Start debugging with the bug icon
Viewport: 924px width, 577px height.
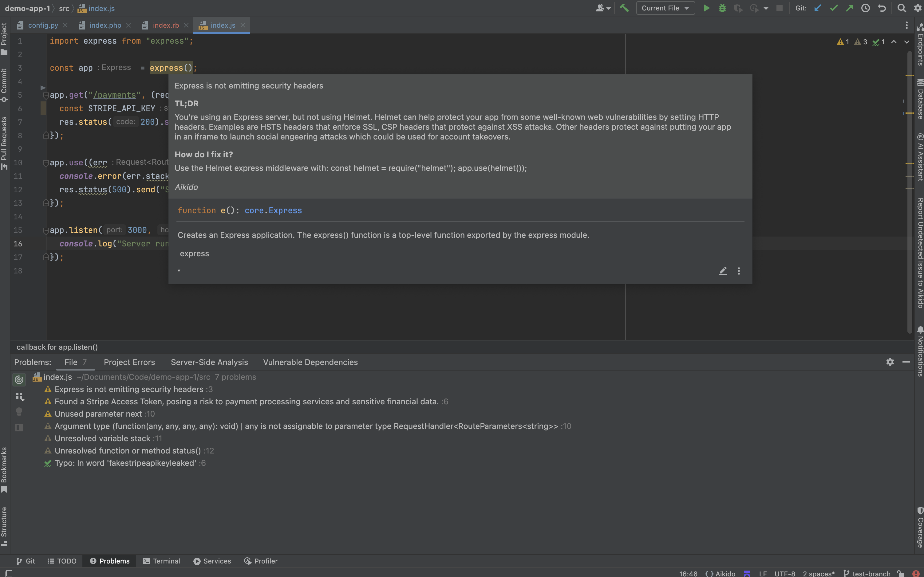[722, 8]
